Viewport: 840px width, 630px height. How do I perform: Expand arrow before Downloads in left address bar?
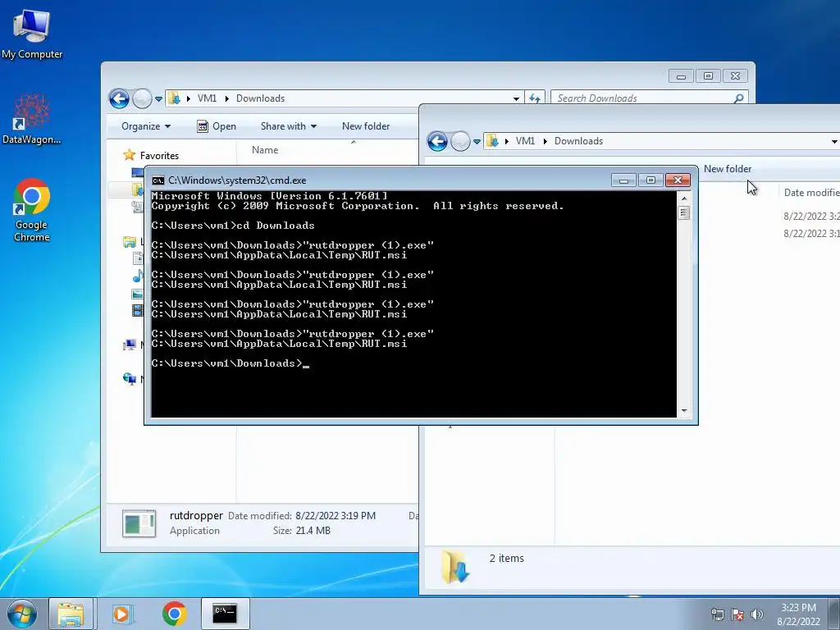point(227,98)
